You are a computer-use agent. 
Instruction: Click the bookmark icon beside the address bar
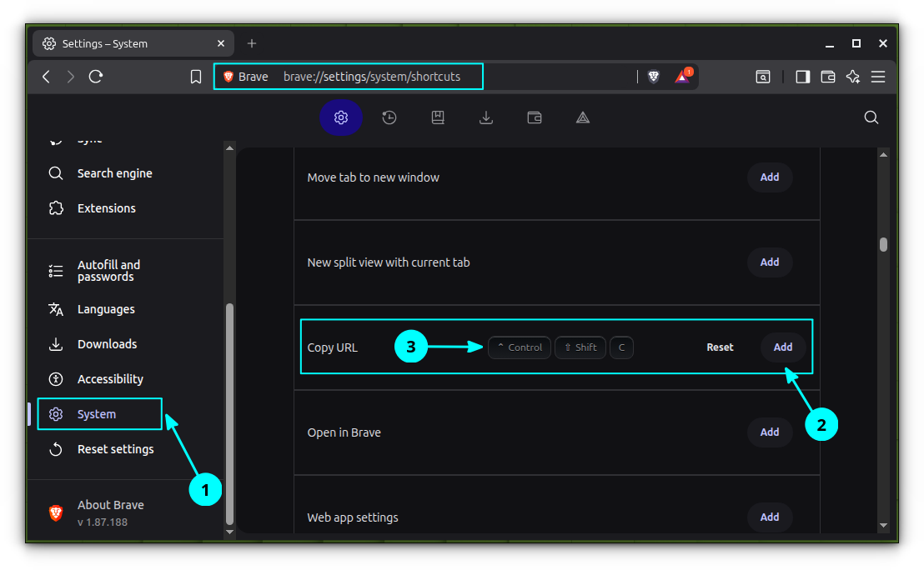pos(196,77)
